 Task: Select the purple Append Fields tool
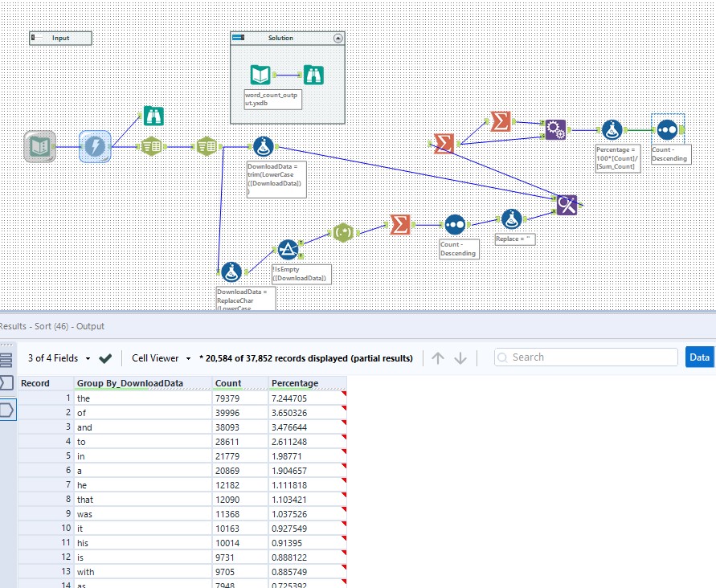click(x=555, y=129)
